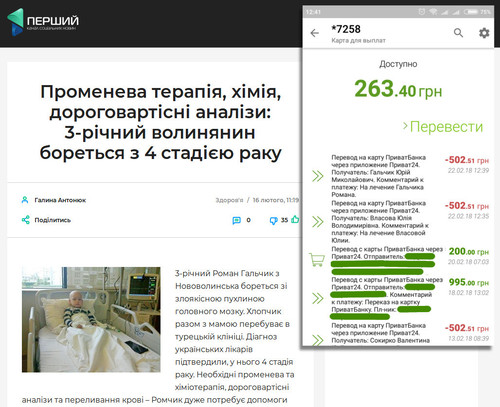Select the shopping cart icon for 200.00 грн transaction
Image resolution: width=500 pixels, height=407 pixels.
click(317, 259)
